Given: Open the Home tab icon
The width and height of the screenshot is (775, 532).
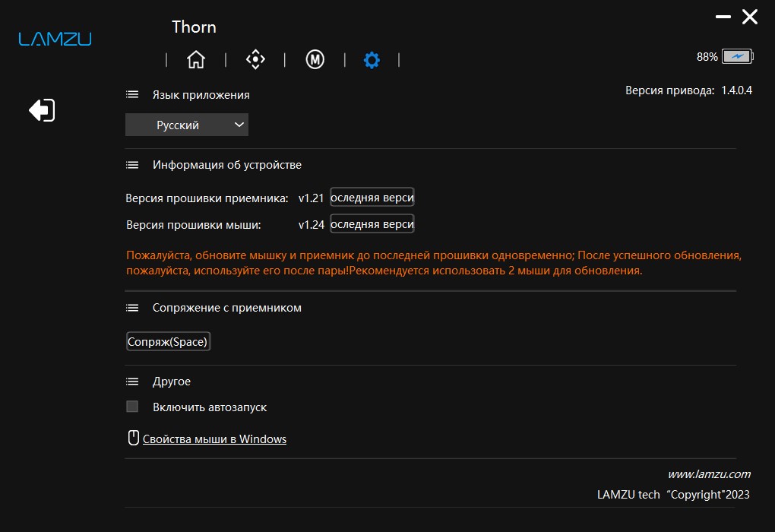Looking at the screenshot, I should [x=196, y=59].
